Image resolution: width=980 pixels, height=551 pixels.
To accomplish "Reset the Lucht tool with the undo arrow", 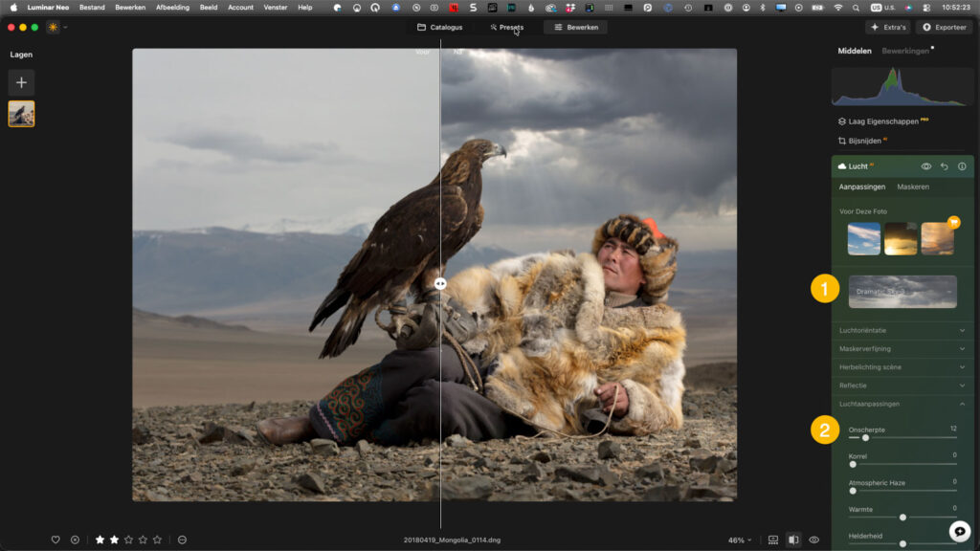I will tap(945, 166).
